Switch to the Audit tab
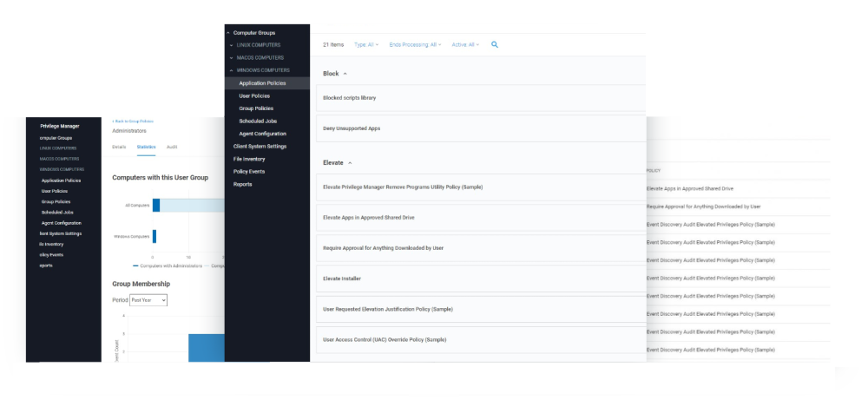This screenshot has height=400, width=868. 172,148
